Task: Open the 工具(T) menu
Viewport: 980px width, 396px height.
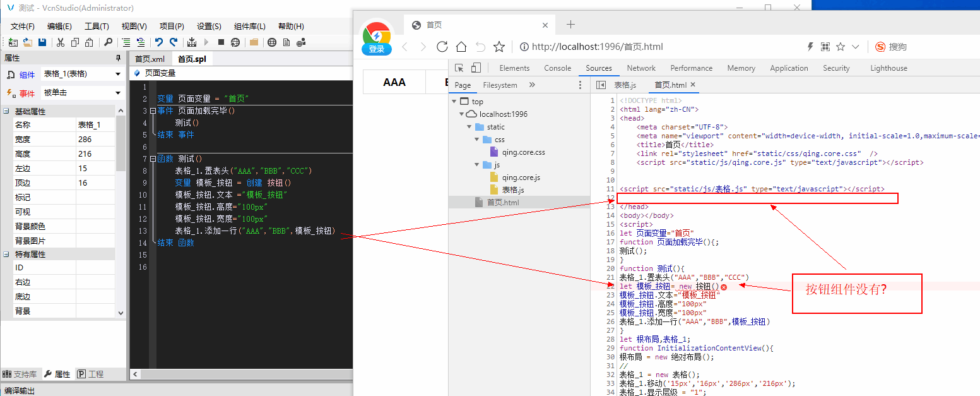Action: coord(97,27)
